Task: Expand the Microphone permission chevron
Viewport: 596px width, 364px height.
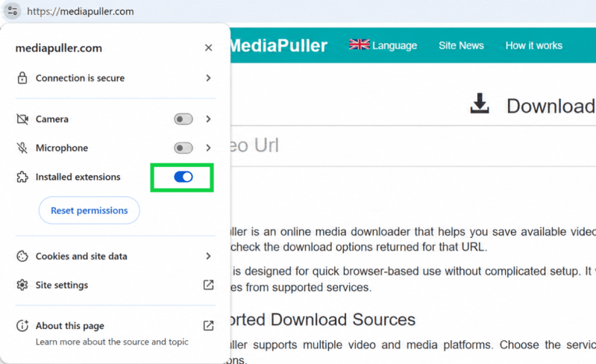Action: pyautogui.click(x=208, y=148)
